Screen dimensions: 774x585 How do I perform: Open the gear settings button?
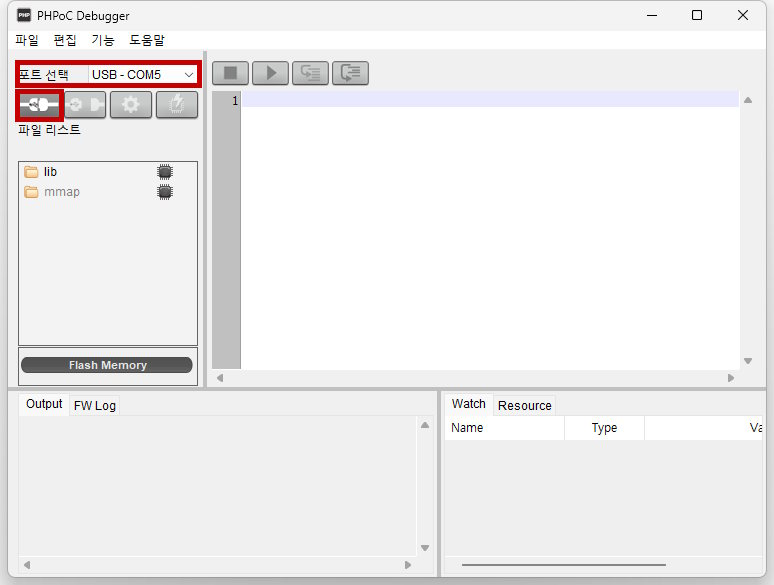pyautogui.click(x=131, y=105)
